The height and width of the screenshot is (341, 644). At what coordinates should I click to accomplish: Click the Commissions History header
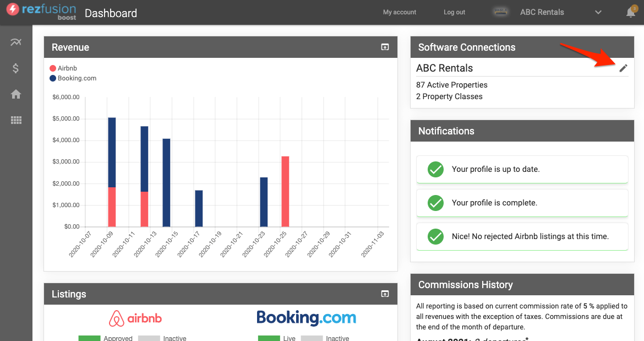point(522,285)
